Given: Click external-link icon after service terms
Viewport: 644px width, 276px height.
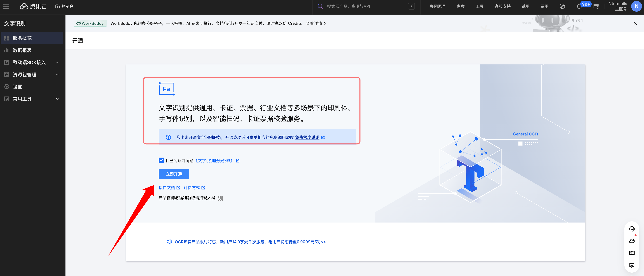Looking at the screenshot, I should tap(237, 160).
